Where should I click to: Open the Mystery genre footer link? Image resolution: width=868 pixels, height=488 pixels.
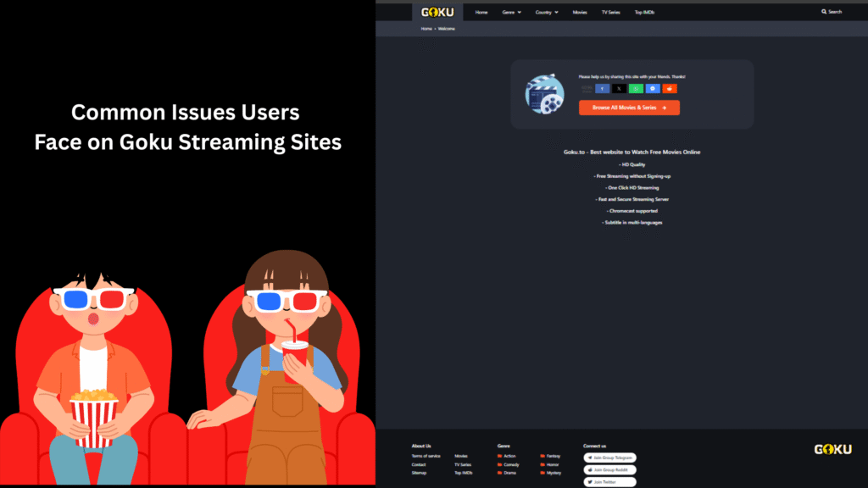pos(554,473)
